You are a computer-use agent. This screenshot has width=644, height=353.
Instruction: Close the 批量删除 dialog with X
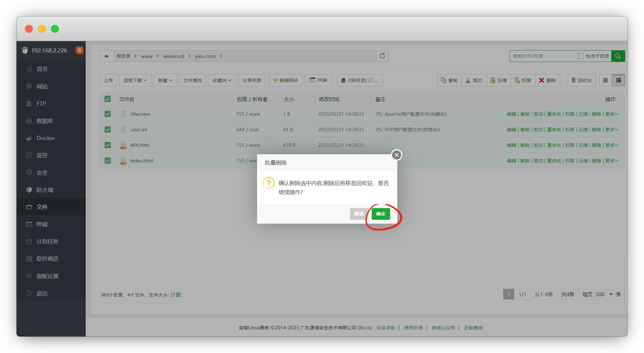[396, 155]
